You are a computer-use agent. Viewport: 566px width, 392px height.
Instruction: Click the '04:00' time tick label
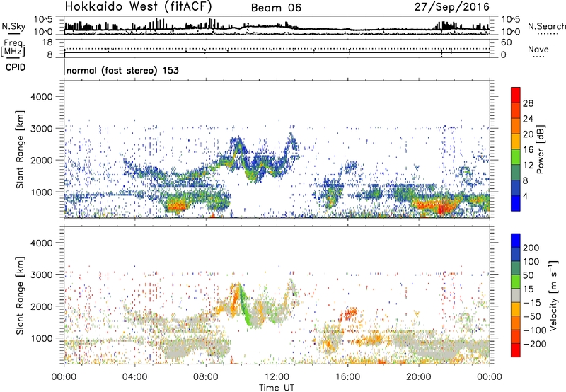tap(134, 377)
